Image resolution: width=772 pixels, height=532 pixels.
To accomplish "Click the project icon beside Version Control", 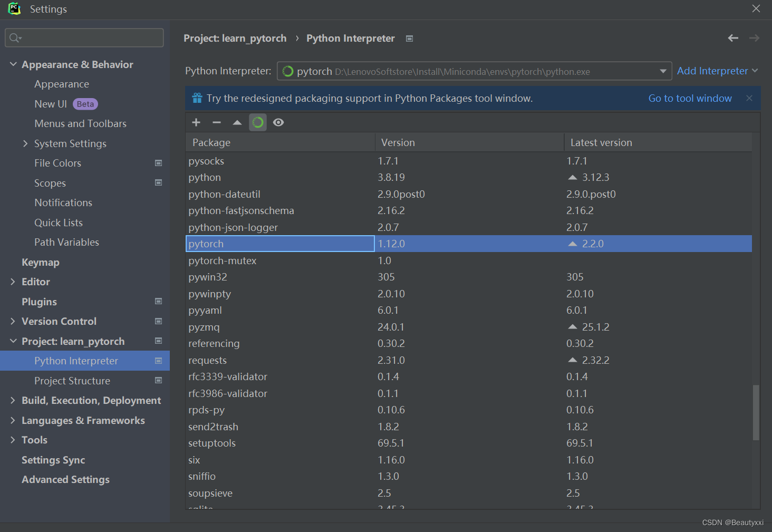I will pyautogui.click(x=158, y=321).
